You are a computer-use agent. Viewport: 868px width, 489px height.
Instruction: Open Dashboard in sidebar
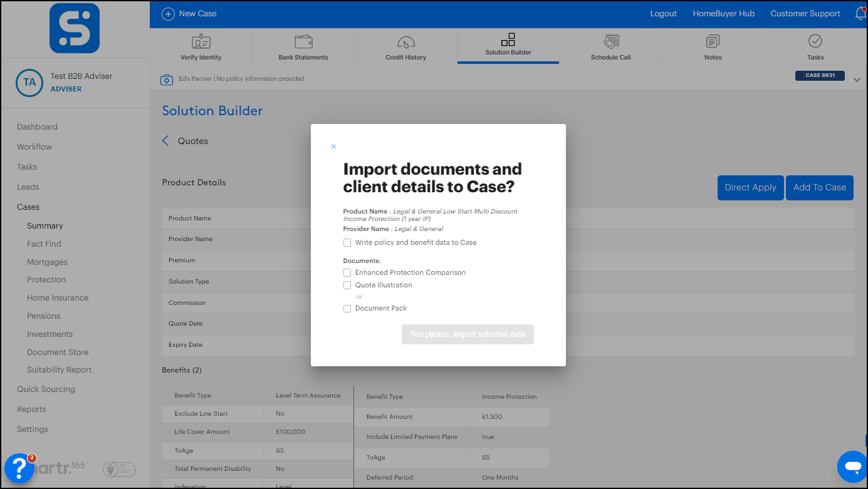pyautogui.click(x=37, y=127)
